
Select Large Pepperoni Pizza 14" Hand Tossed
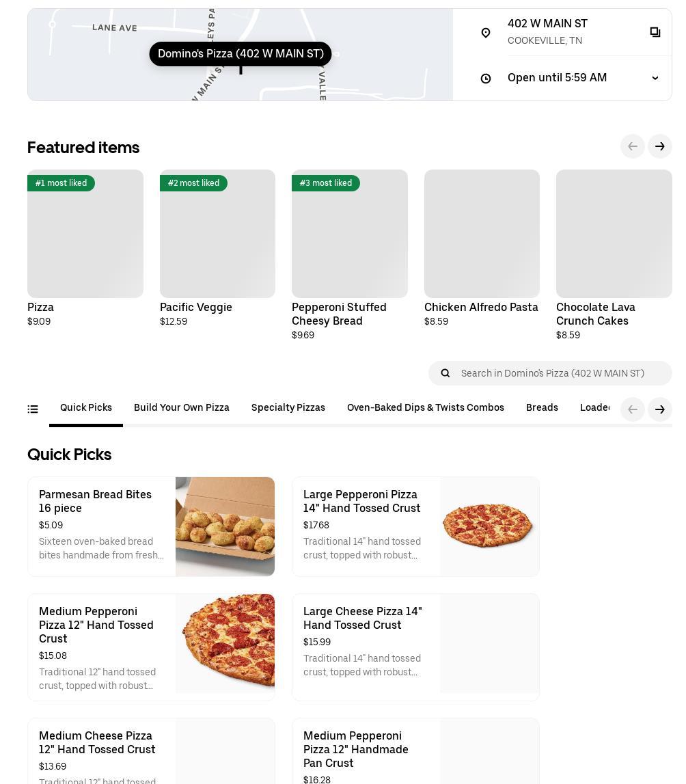(x=415, y=526)
